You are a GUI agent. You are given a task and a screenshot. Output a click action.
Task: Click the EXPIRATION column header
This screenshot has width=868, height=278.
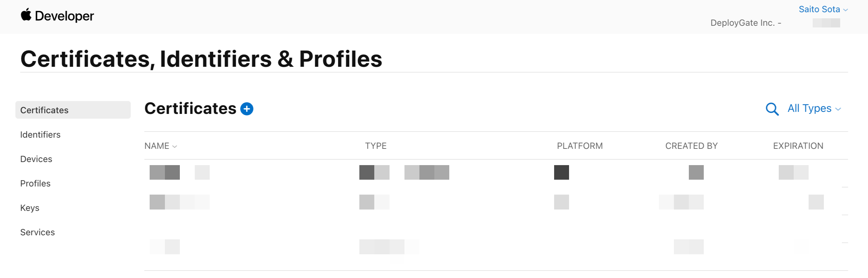point(797,146)
